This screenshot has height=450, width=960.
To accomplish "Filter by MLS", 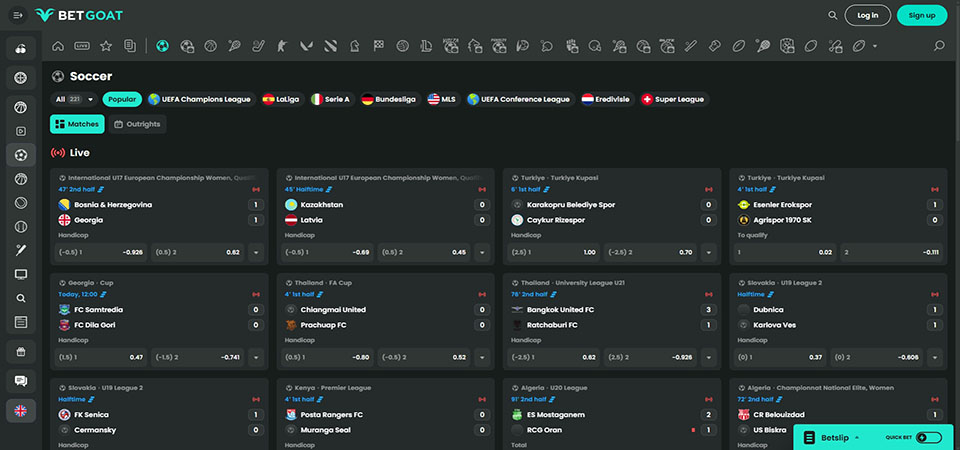I will pyautogui.click(x=443, y=99).
